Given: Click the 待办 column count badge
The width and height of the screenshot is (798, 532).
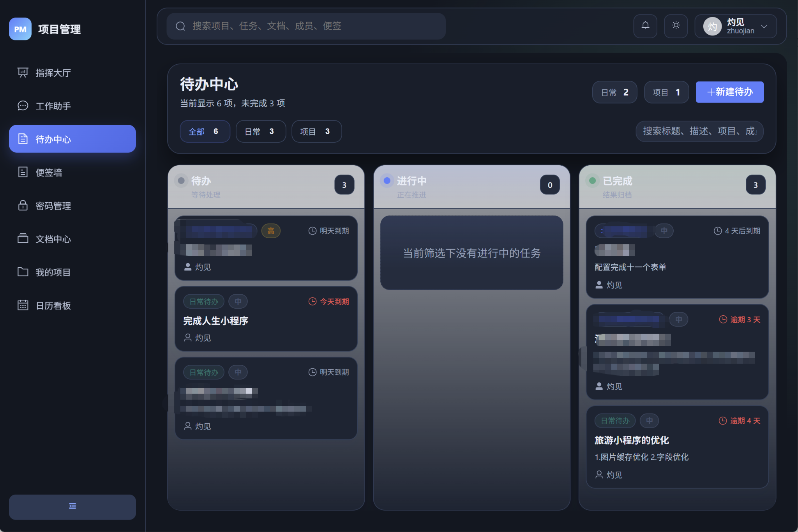Looking at the screenshot, I should [x=344, y=185].
